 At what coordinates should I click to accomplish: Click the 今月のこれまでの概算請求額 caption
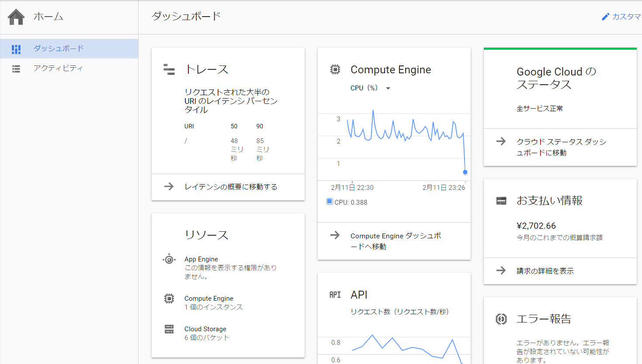[559, 238]
